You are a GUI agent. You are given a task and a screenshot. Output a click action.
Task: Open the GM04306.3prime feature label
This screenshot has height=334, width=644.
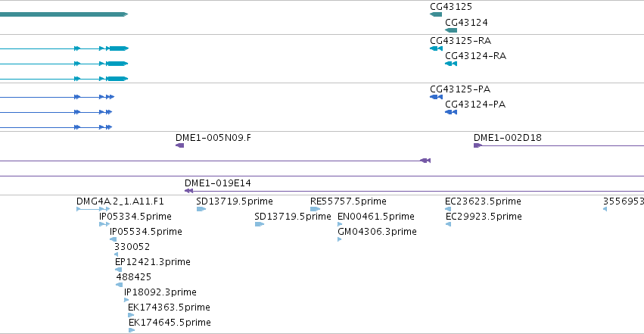click(x=377, y=232)
